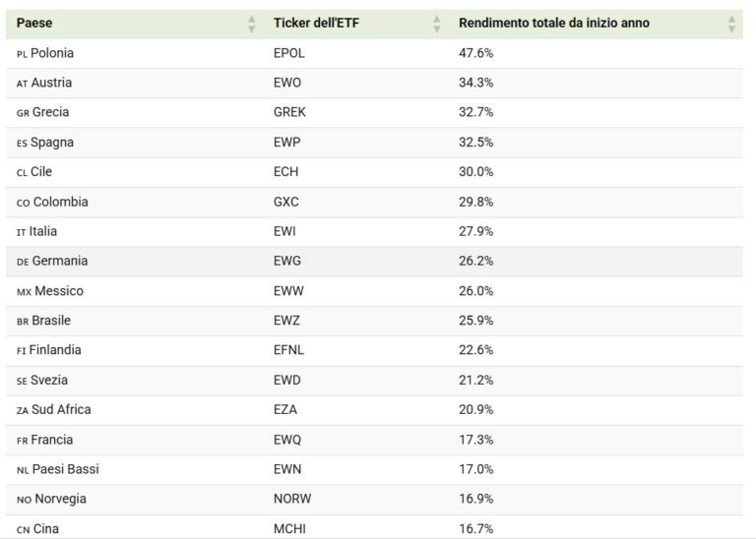Select the Polonia row
This screenshot has width=756, height=539.
pyautogui.click(x=374, y=53)
